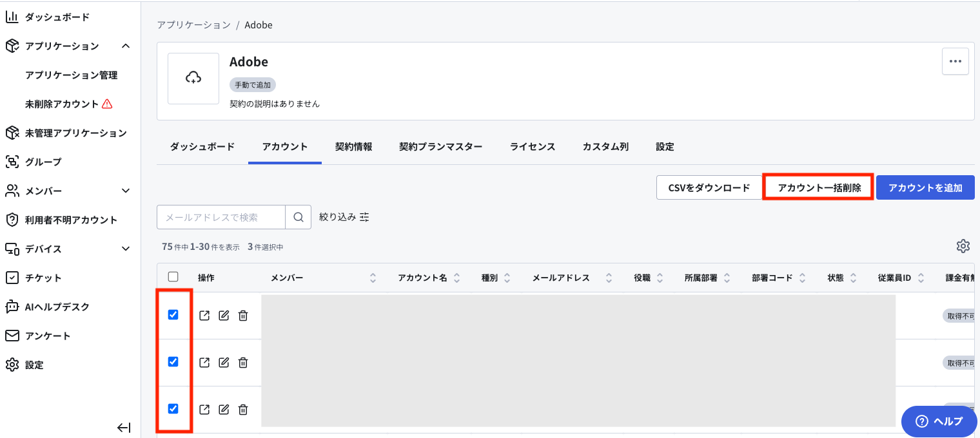Uncheck the first row checkbox
980x438 pixels.
point(173,314)
